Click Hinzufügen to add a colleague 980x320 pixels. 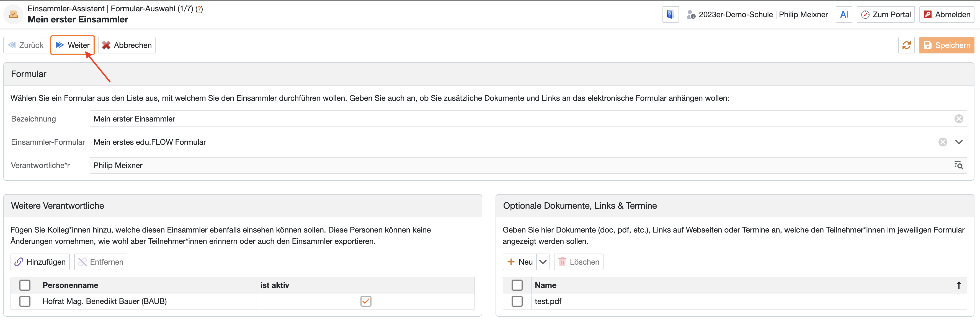[x=40, y=262]
